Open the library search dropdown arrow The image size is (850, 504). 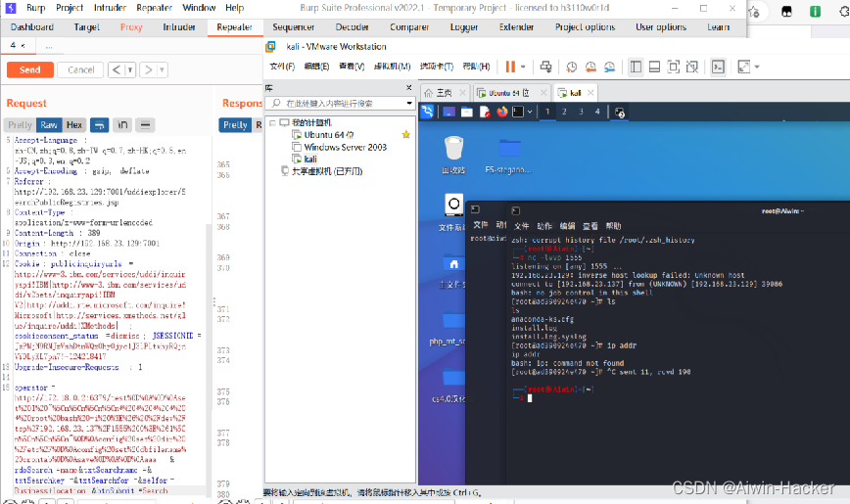tap(409, 103)
